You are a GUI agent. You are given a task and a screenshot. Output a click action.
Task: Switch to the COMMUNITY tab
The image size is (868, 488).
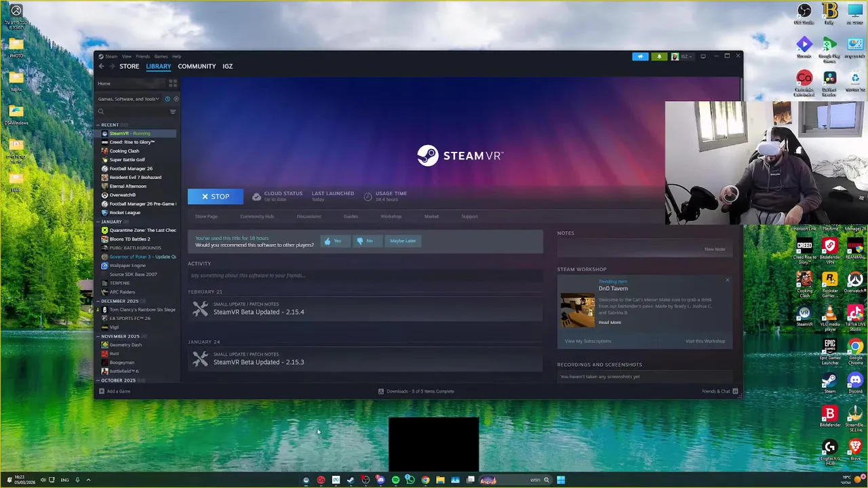click(197, 66)
